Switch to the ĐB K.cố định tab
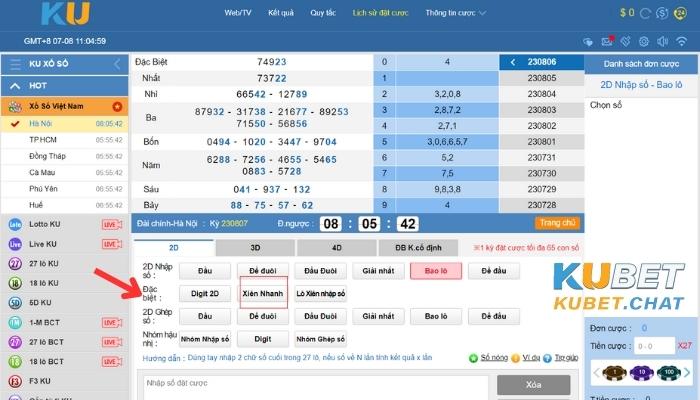This screenshot has height=400, width=700. [418, 248]
